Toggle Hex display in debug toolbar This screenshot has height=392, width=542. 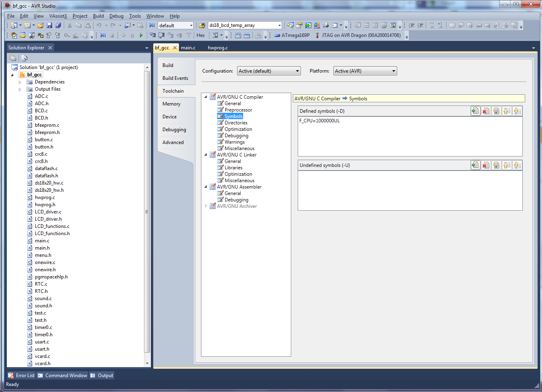[x=201, y=35]
